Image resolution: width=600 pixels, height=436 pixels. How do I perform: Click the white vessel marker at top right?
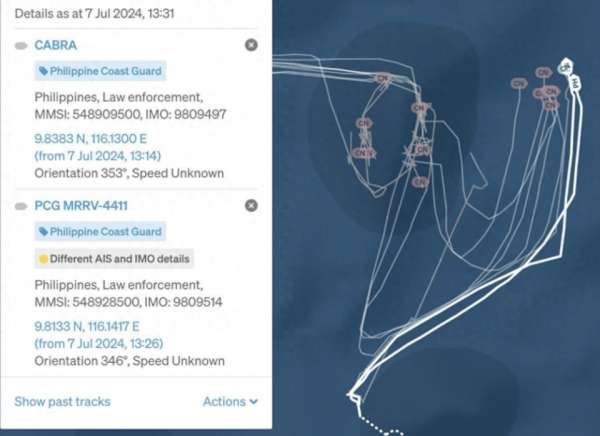click(566, 66)
